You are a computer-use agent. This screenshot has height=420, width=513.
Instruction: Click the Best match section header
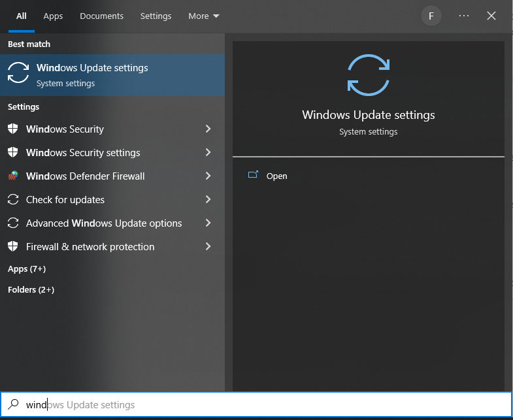(x=29, y=44)
